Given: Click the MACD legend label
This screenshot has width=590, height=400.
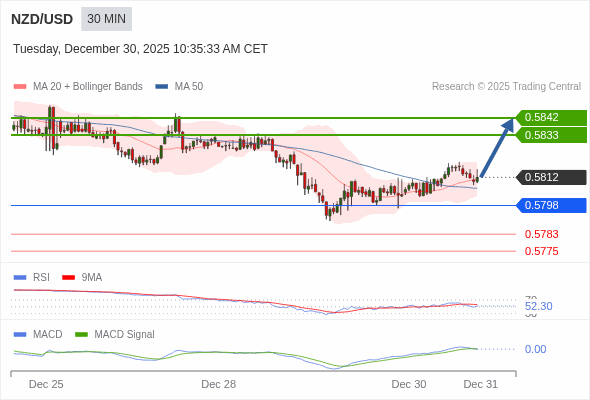Looking at the screenshot, I should coord(48,335).
